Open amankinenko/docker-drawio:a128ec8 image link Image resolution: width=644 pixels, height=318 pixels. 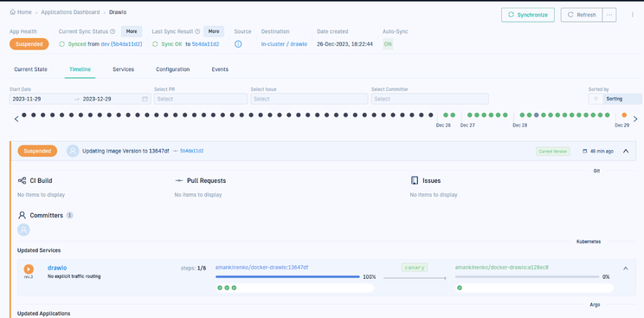tap(501, 268)
